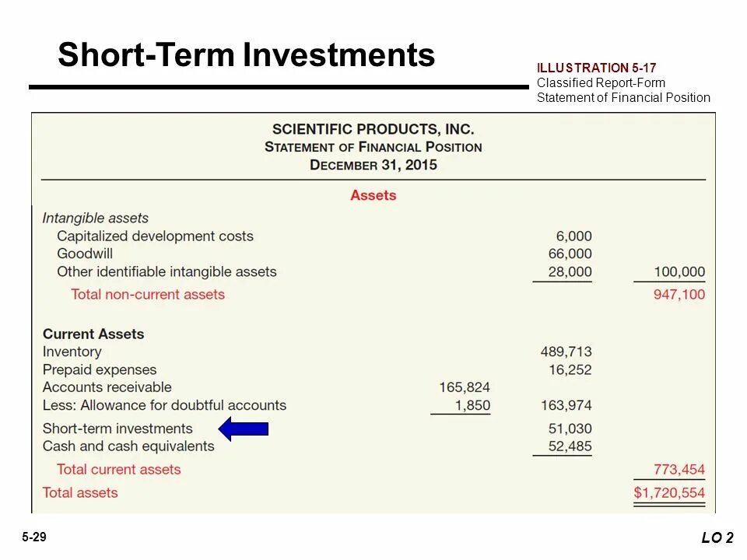The height and width of the screenshot is (560, 747).
Task: Select the Short-Term Investments slide title
Action: tap(247, 54)
